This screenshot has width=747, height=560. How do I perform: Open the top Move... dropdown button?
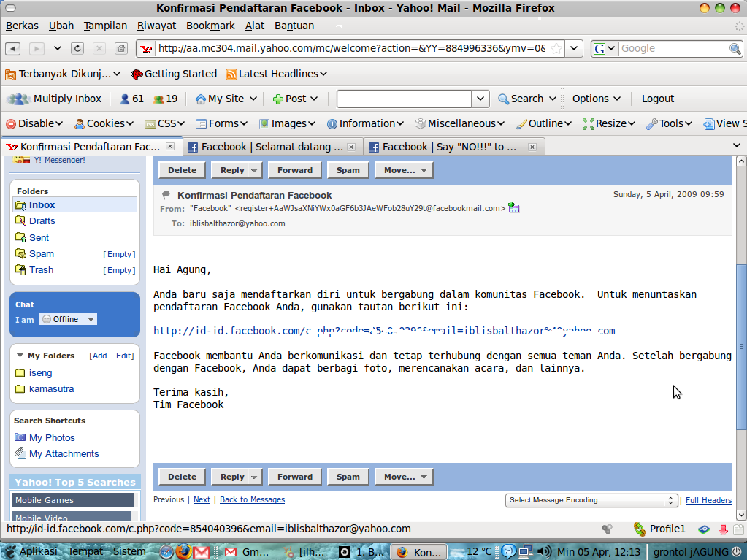click(x=404, y=170)
